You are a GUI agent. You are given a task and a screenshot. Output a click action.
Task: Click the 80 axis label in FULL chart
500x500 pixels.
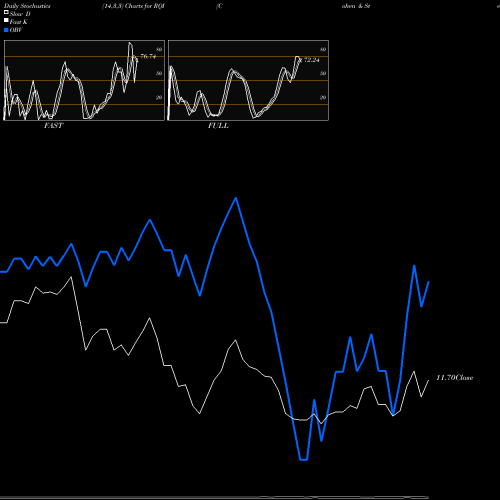coord(323,49)
